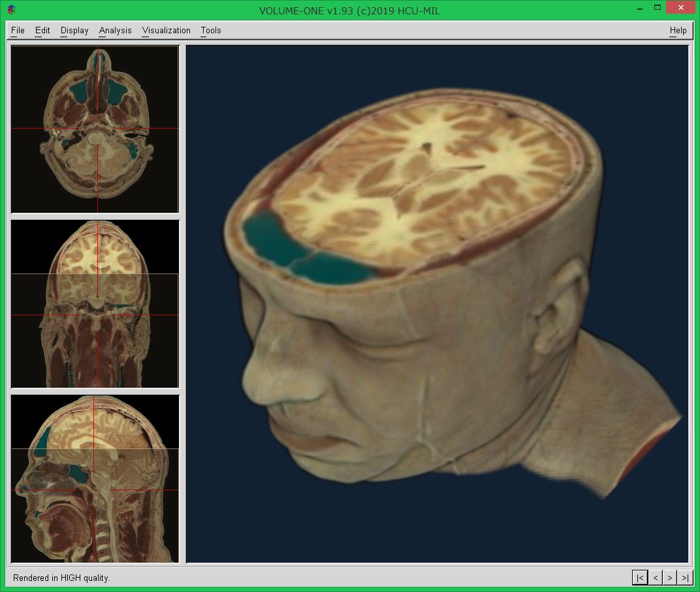Viewport: 700px width, 592px height.
Task: Open the Analysis menu
Action: (x=115, y=30)
